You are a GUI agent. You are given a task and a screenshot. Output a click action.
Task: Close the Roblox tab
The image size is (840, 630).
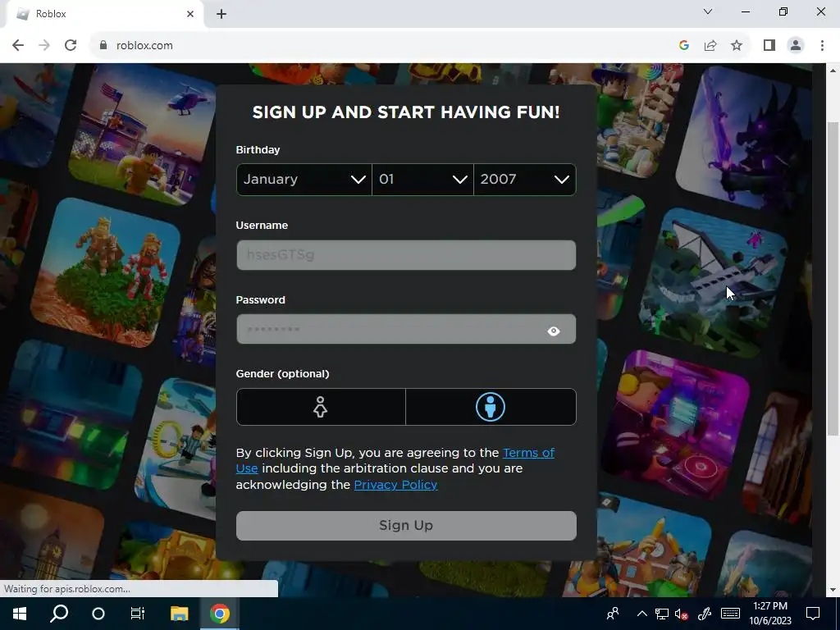point(190,14)
